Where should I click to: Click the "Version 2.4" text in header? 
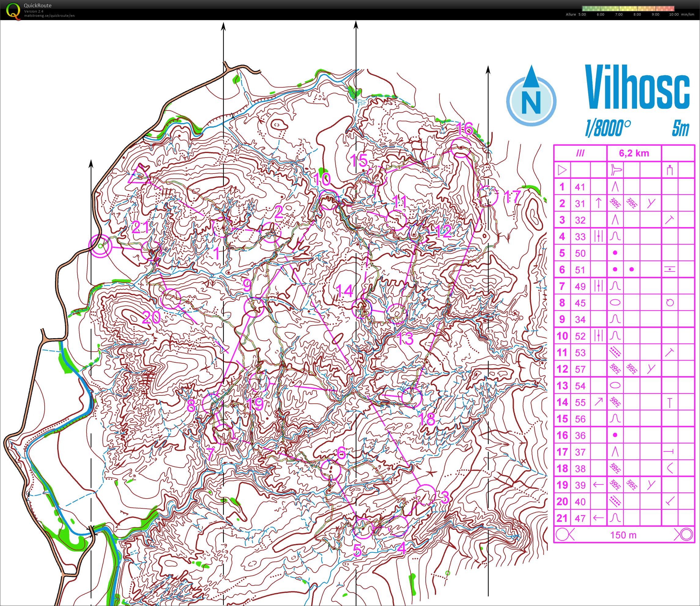pyautogui.click(x=33, y=11)
